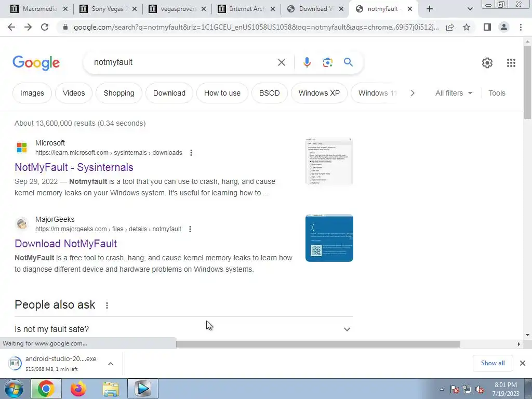Switch to the Download tab
Screen dimensions: 532x399
(x=315, y=9)
